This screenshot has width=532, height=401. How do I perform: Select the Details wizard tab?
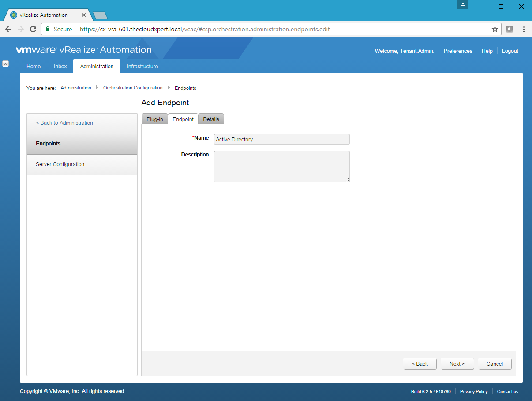tap(211, 119)
